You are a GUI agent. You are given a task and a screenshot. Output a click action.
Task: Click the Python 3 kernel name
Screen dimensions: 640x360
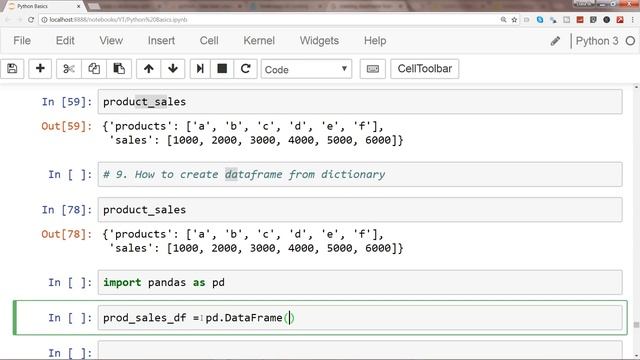click(597, 41)
